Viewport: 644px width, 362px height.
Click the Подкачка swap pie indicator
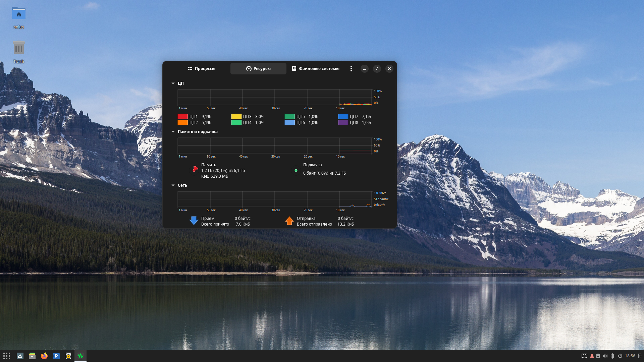pyautogui.click(x=296, y=170)
